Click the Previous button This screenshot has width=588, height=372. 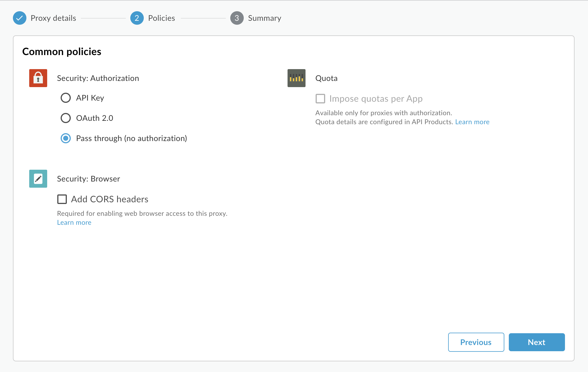476,342
